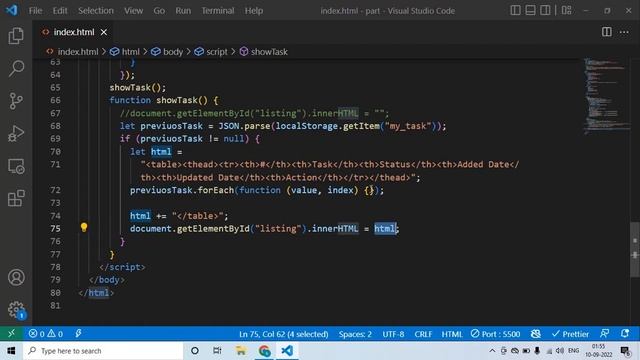The height and width of the screenshot is (360, 640).
Task: Click the Visual Studio Code taskbar icon
Action: point(287,351)
